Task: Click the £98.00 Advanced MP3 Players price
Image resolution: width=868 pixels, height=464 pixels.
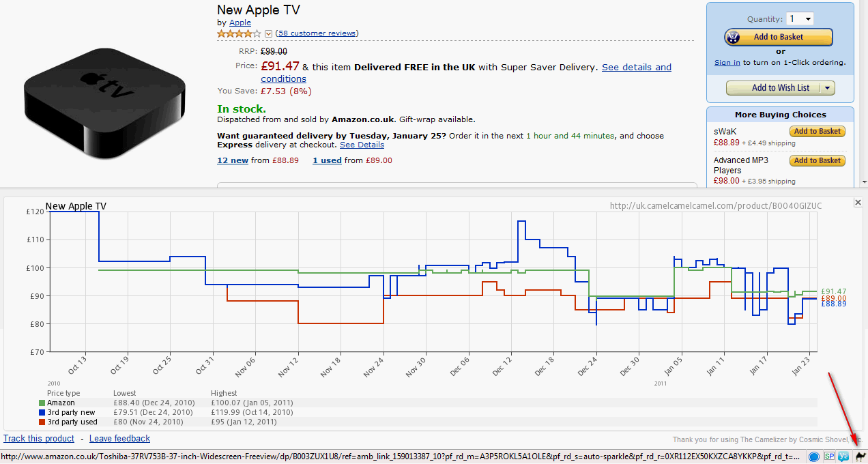Action: tap(727, 181)
